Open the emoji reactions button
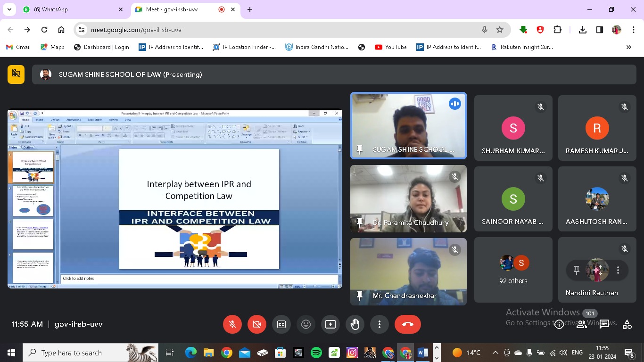Screen dimensions: 644x362 (x=306, y=324)
